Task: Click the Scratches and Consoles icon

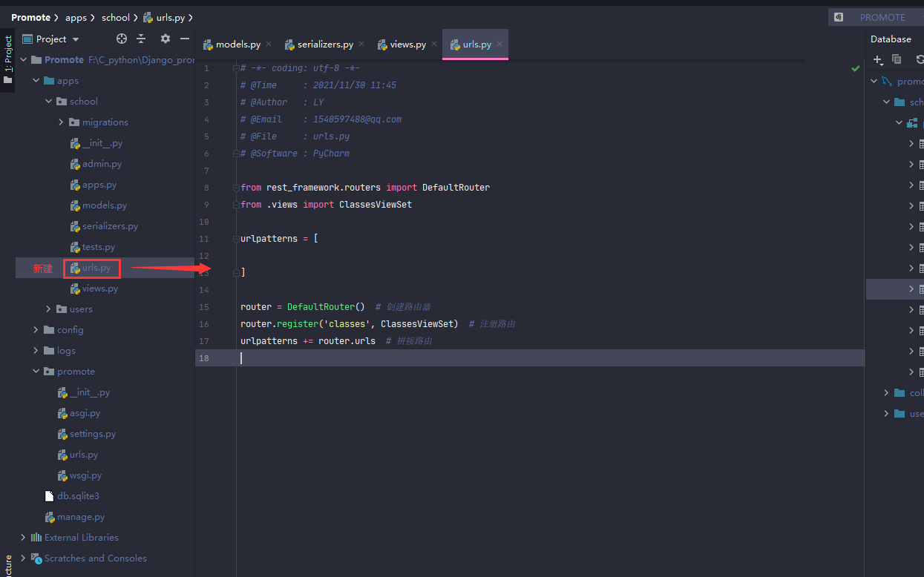Action: (x=36, y=558)
